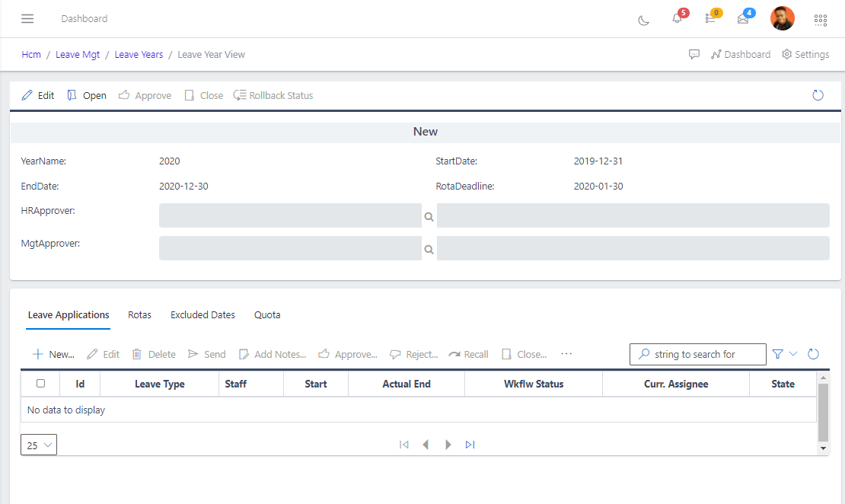The height and width of the screenshot is (504, 845).
Task: Open the feedback comment icon near Dashboard
Action: click(x=694, y=54)
